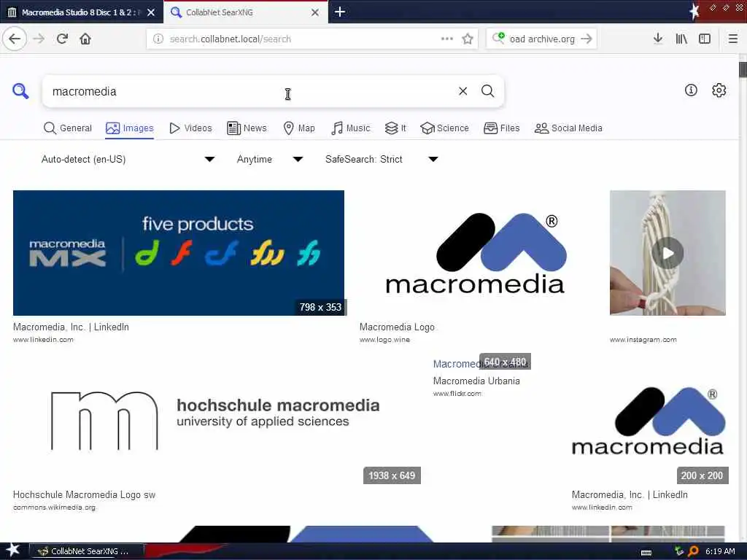The height and width of the screenshot is (560, 747).
Task: Open the Anytime time range dropdown
Action: tap(270, 159)
